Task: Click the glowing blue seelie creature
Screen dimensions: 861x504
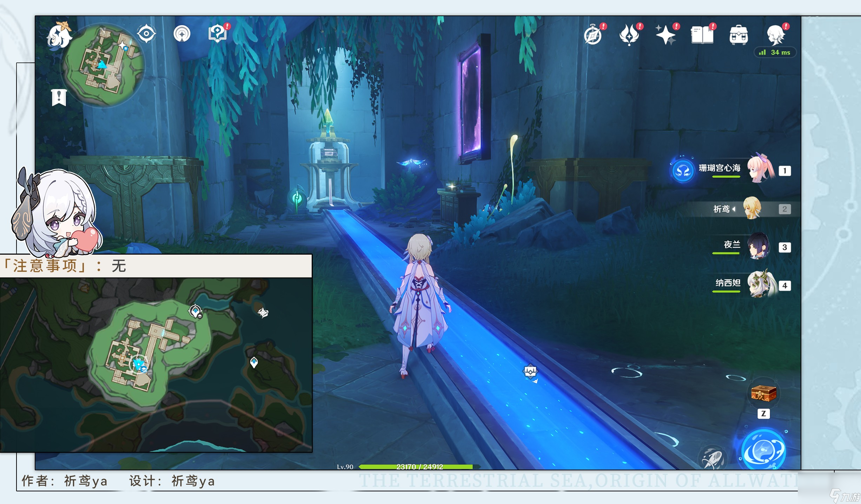Action: (412, 163)
